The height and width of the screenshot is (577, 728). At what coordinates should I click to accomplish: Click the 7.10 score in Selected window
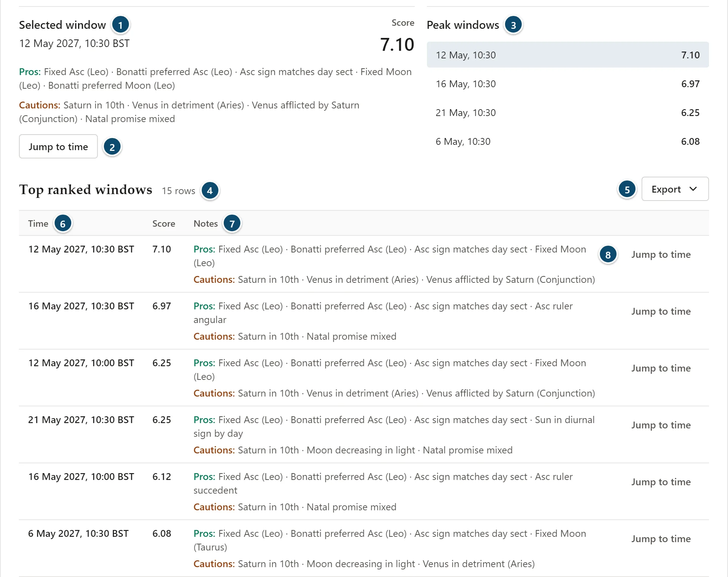(397, 44)
